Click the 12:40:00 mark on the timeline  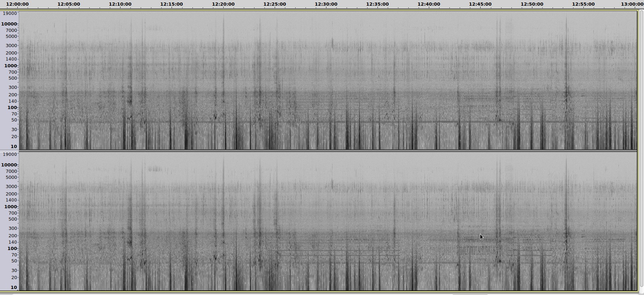coord(429,4)
